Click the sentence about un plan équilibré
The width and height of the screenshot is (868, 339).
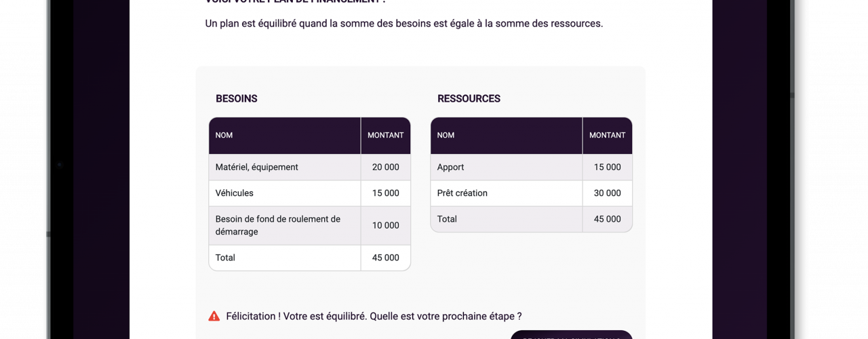403,23
